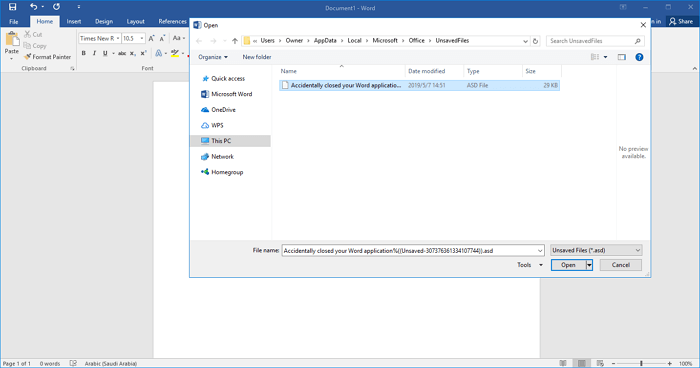
Task: Open the Organize menu
Action: click(x=213, y=57)
